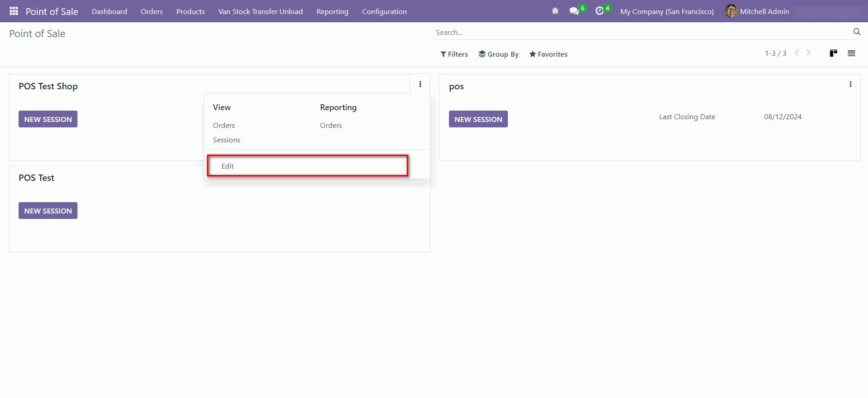The image size is (868, 398).
Task: Start New Session for POS Test
Action: coord(48,211)
